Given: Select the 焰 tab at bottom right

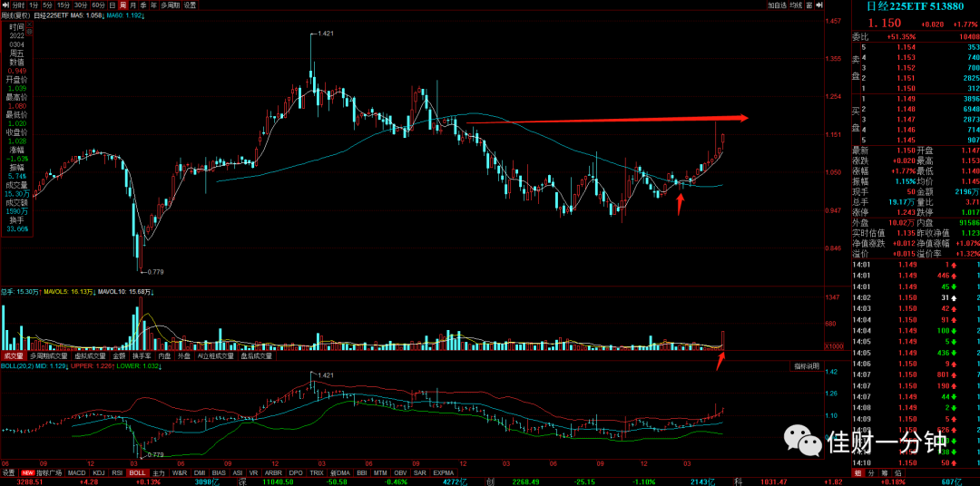Looking at the screenshot, I should point(898,473).
